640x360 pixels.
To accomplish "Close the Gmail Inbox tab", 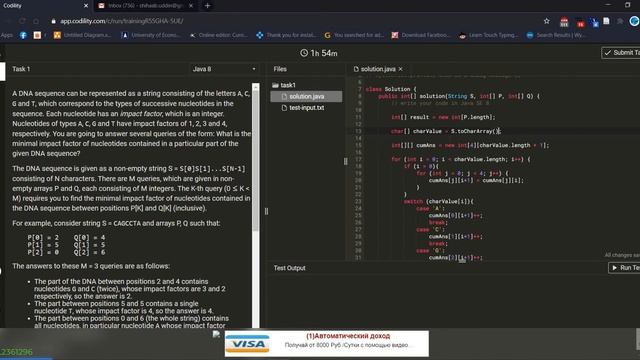I will [x=191, y=6].
